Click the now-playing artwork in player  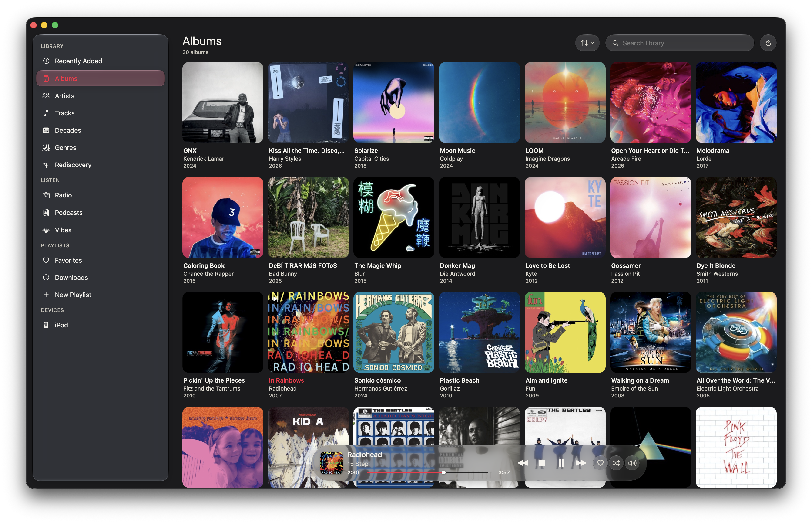pyautogui.click(x=332, y=463)
